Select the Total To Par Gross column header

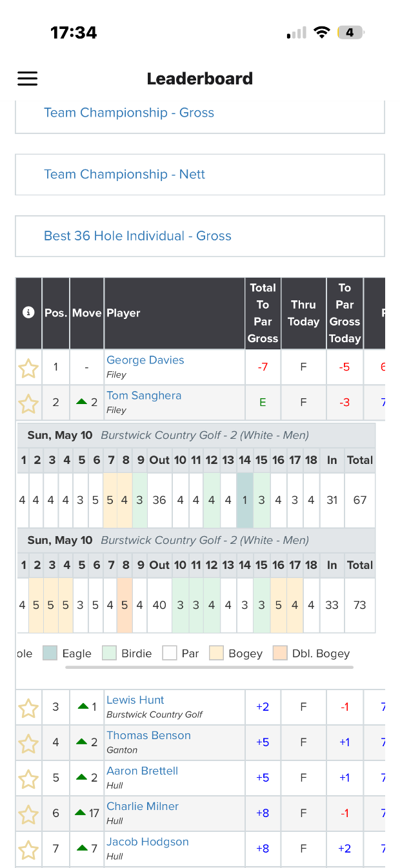263,313
